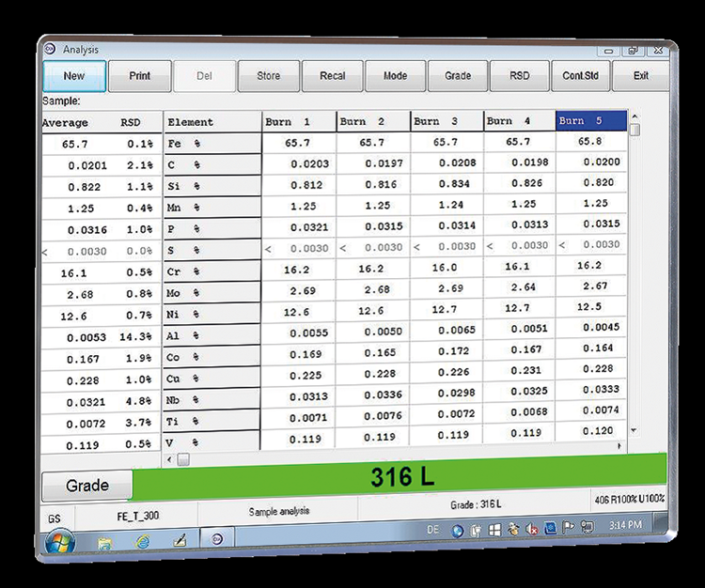
Task: Select the Burn 5 column header
Action: 590,121
